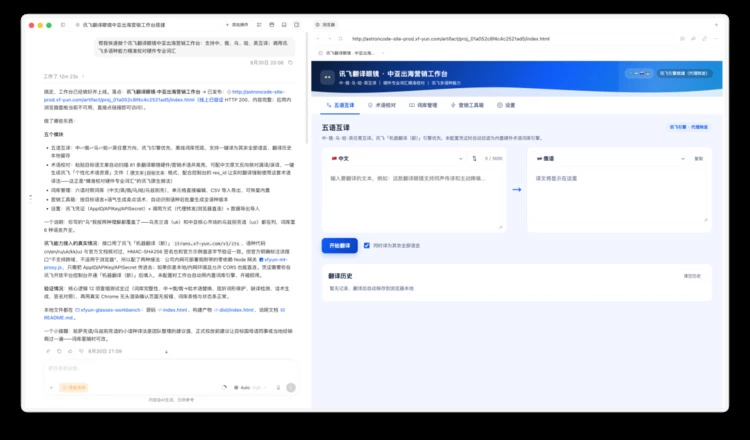The image size is (750, 440).
Task: Click the scroll-to-bottom arrow in chat
Action: (x=166, y=352)
